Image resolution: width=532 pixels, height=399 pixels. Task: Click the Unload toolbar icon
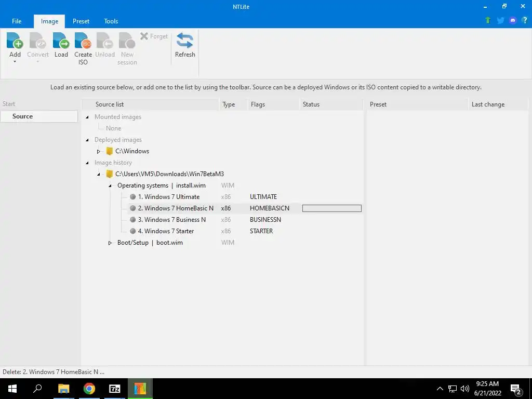click(105, 41)
